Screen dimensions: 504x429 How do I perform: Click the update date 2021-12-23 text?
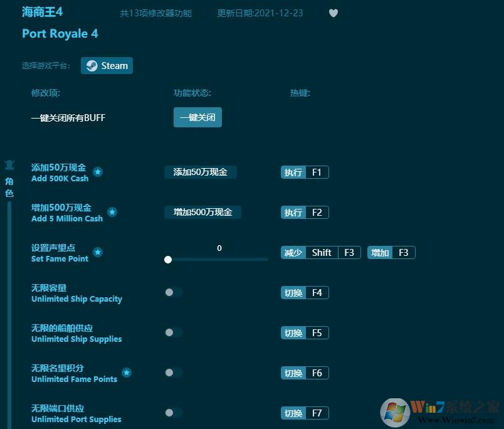(x=260, y=13)
